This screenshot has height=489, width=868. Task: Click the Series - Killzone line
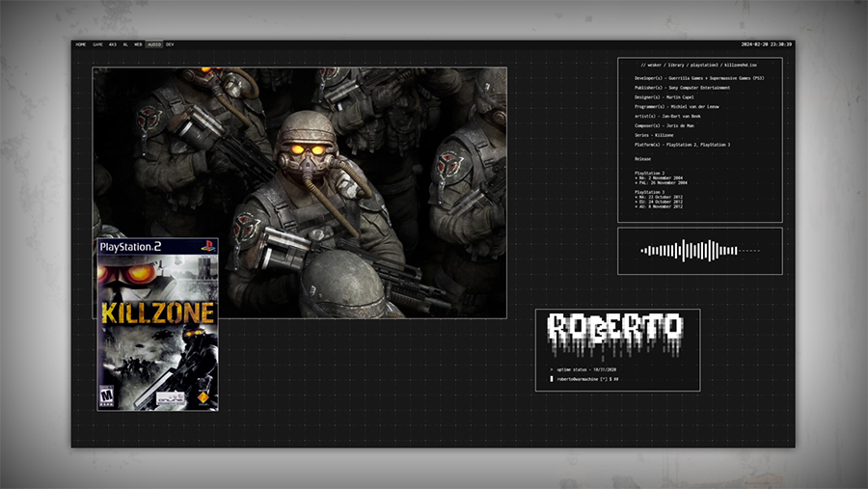point(654,135)
